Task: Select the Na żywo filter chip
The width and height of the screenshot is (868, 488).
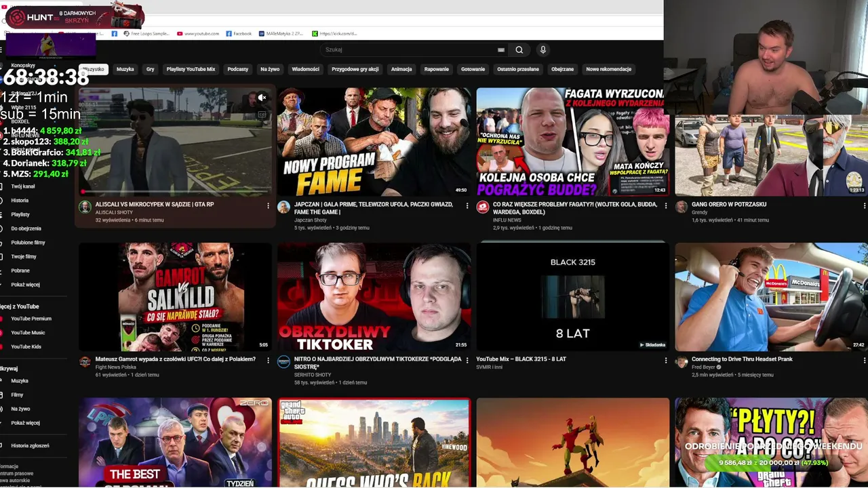Action: pos(270,69)
